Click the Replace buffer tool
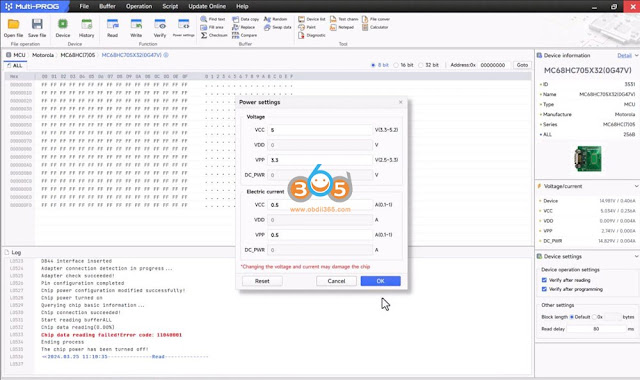This screenshot has width=640, height=380. click(x=243, y=27)
